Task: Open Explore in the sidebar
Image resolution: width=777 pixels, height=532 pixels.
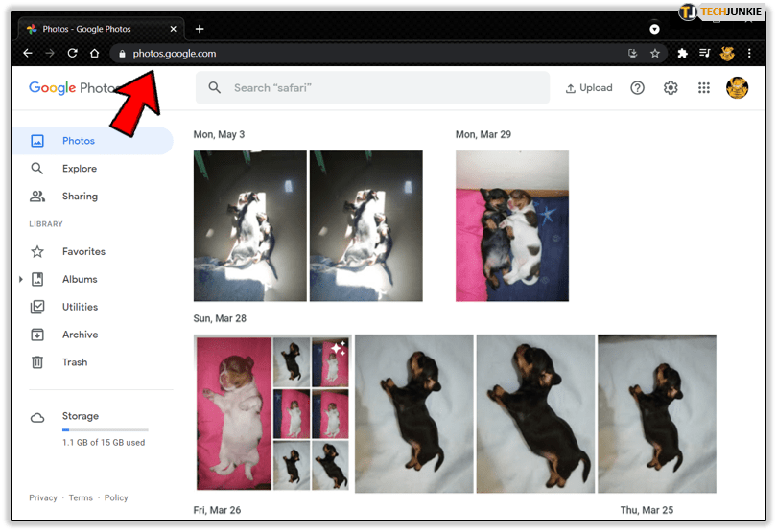Action: [x=79, y=169]
